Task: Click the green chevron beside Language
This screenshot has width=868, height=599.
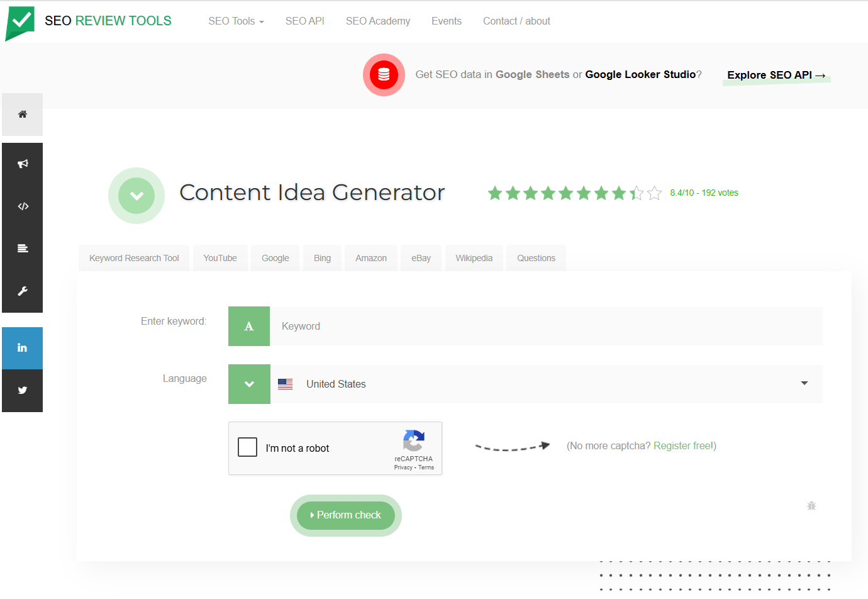Action: tap(249, 384)
